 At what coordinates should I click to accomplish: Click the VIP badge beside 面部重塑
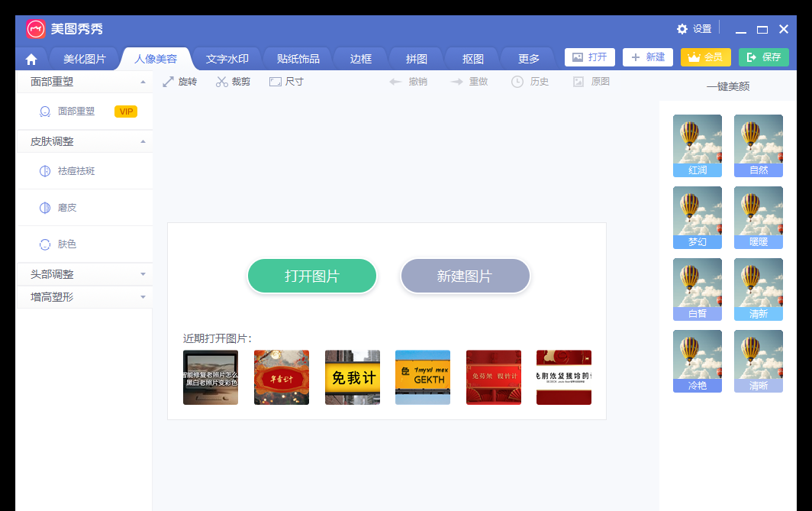pos(126,112)
